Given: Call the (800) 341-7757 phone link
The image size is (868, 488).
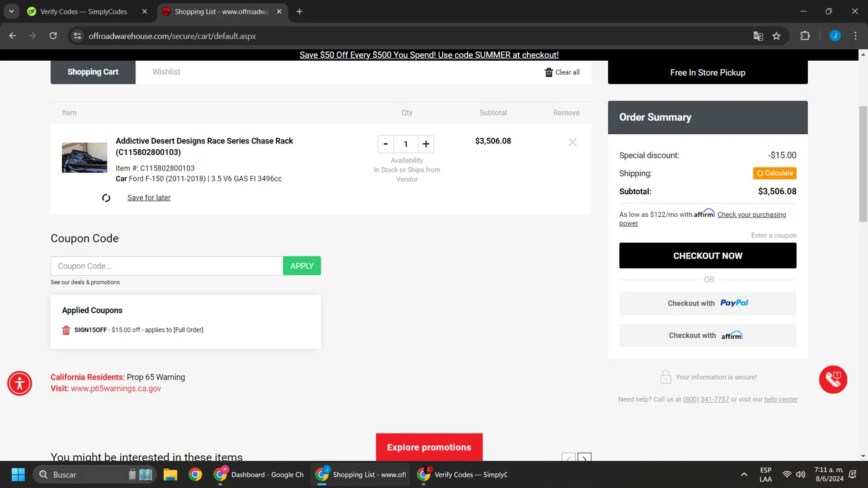Looking at the screenshot, I should pyautogui.click(x=706, y=400).
